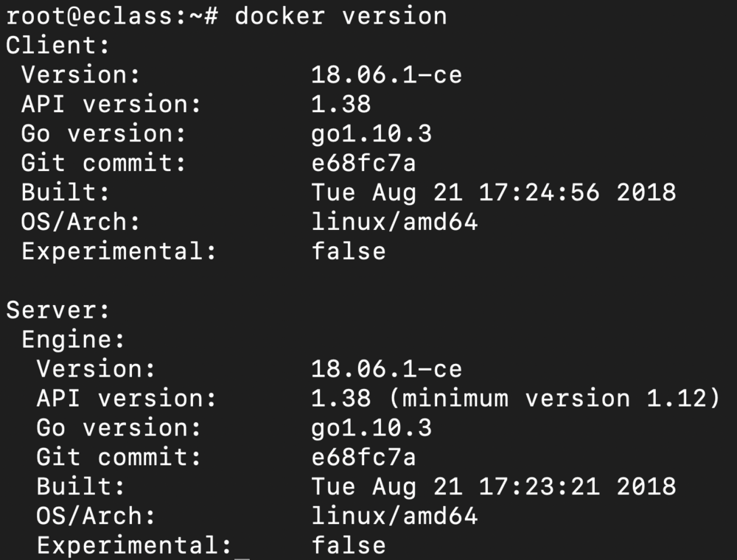Click the "Engine:" label under Server
737x560 pixels.
coord(73,340)
